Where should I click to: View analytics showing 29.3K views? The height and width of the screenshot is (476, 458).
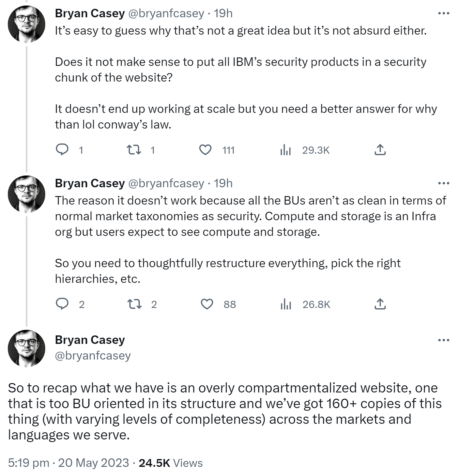pyautogui.click(x=285, y=150)
